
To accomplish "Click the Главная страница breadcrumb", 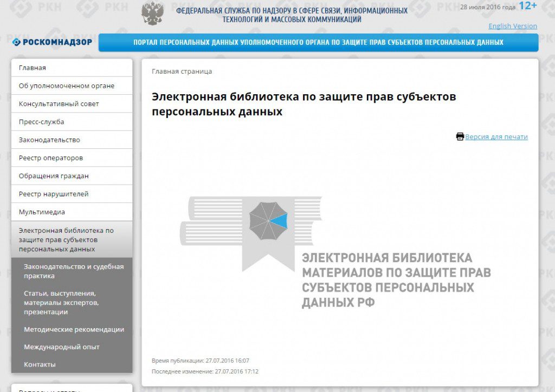I will click(x=182, y=71).
